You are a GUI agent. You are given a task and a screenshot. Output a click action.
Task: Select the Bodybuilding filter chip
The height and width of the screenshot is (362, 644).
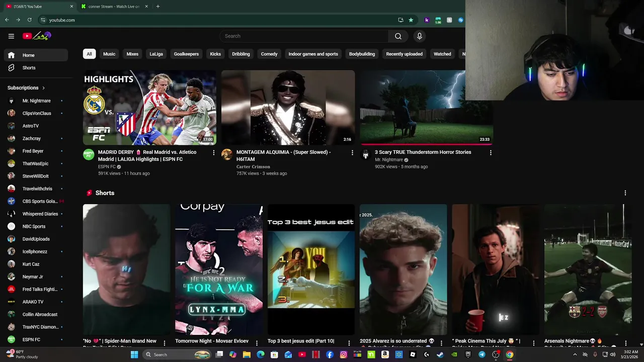click(362, 54)
